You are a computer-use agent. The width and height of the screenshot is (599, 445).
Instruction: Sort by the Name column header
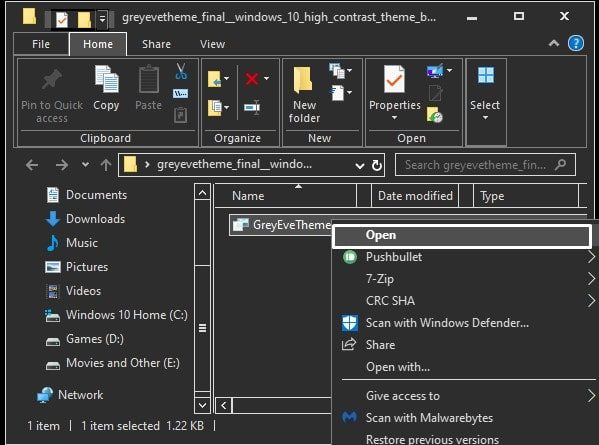coord(285,196)
